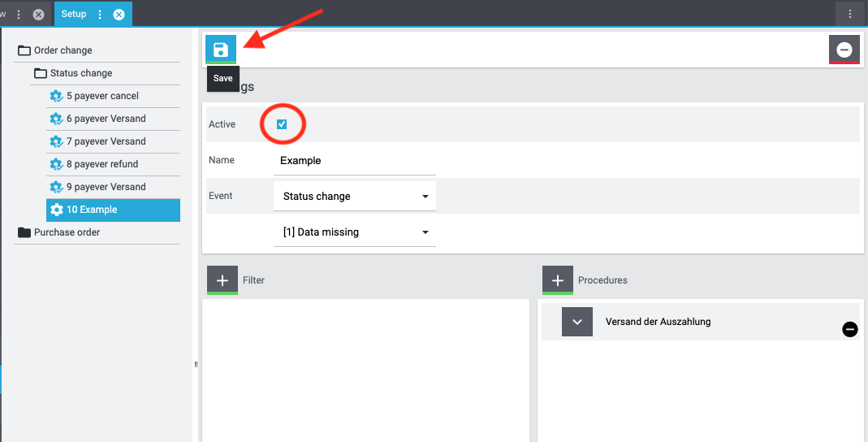Click the gear icon beside '10 Example'
This screenshot has width=868, height=442.
[56, 210]
